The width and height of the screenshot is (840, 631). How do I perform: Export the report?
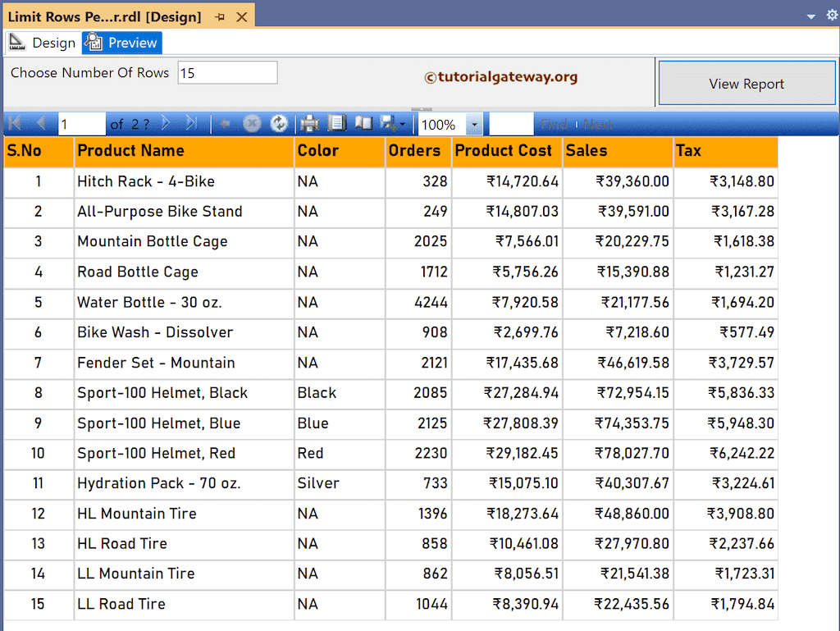[387, 123]
